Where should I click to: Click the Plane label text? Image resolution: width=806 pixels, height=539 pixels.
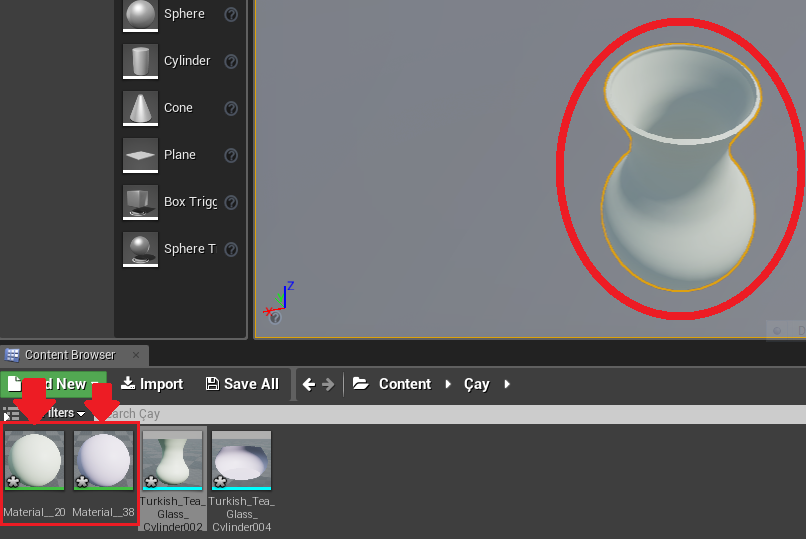179,155
